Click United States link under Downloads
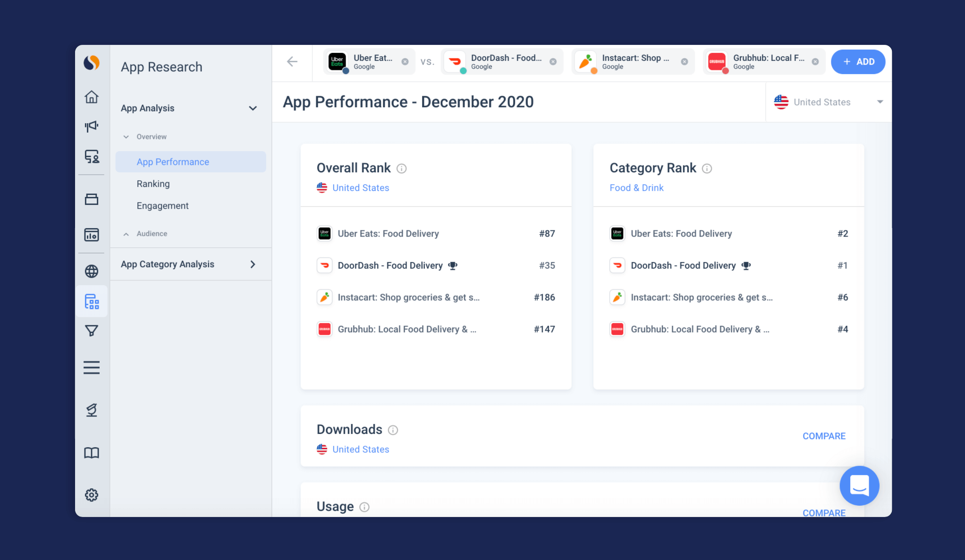The width and height of the screenshot is (965, 560). (x=361, y=450)
